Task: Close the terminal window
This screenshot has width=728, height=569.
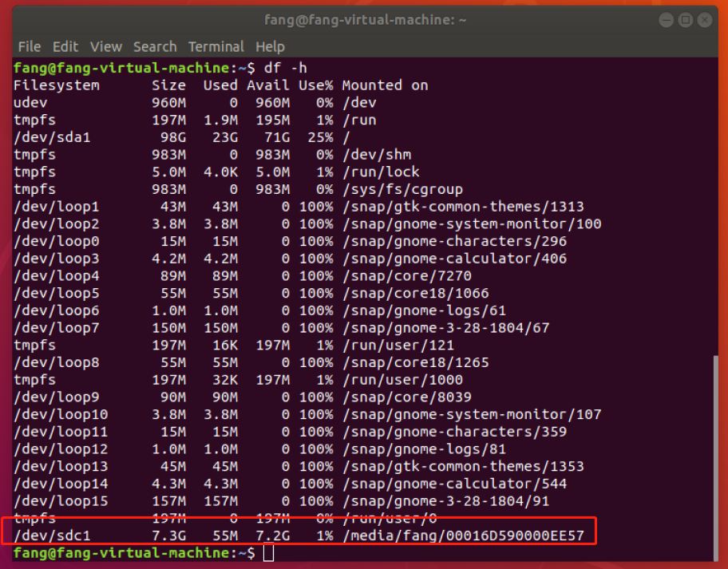Action: click(x=705, y=20)
